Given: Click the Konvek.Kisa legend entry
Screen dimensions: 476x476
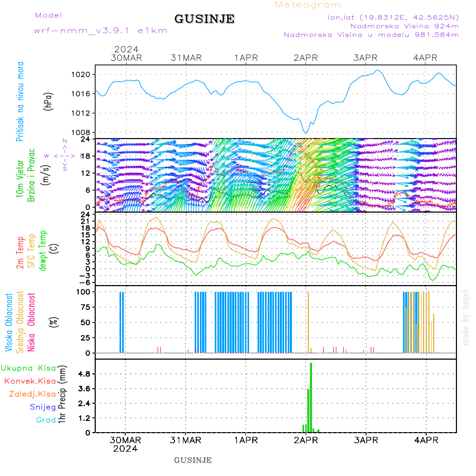Looking at the screenshot, I should pyautogui.click(x=30, y=381).
